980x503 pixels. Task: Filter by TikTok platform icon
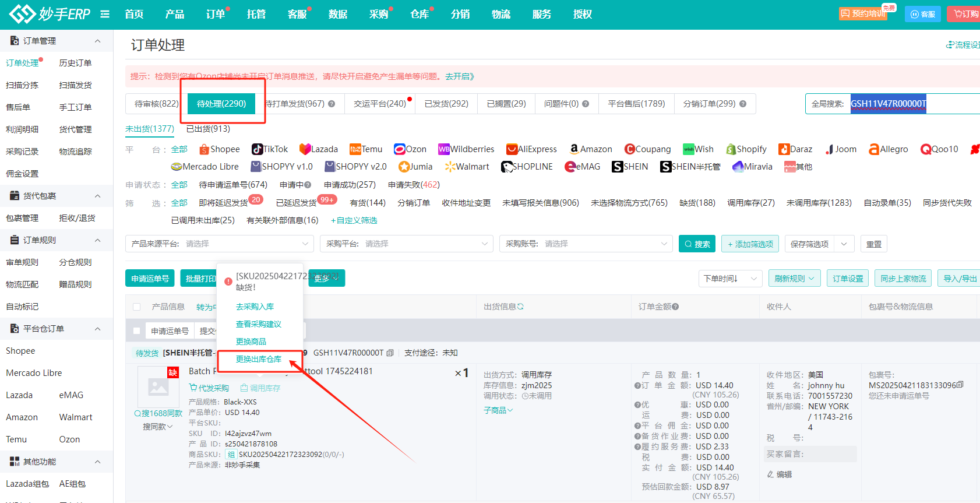click(257, 149)
